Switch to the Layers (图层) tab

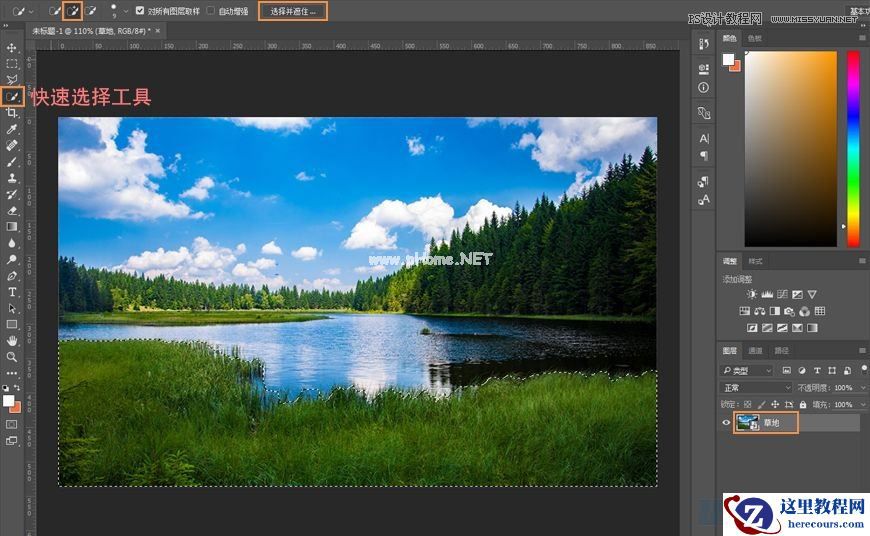[x=730, y=351]
